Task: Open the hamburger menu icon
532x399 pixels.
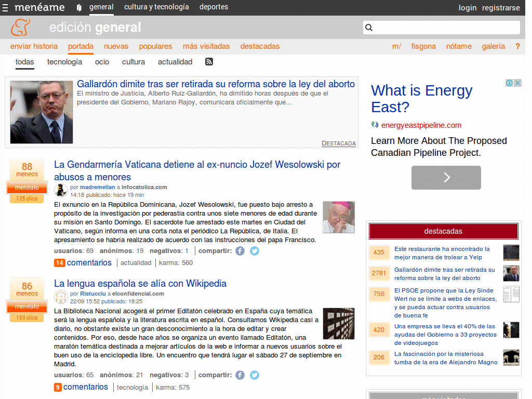Action: [5, 8]
